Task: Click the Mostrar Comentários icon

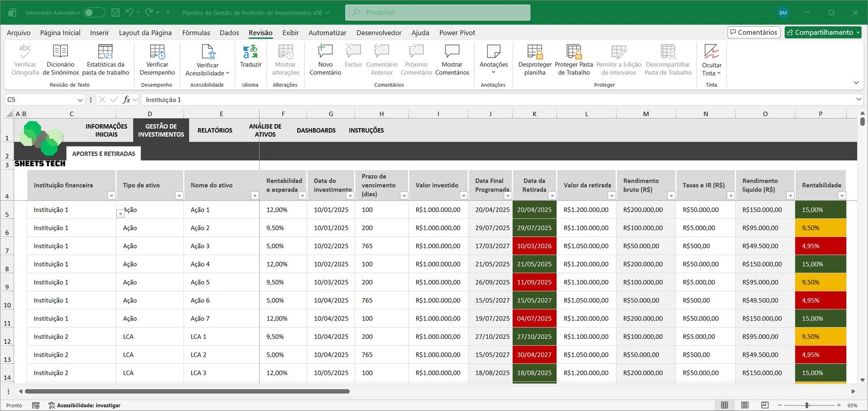Action: coord(452,52)
